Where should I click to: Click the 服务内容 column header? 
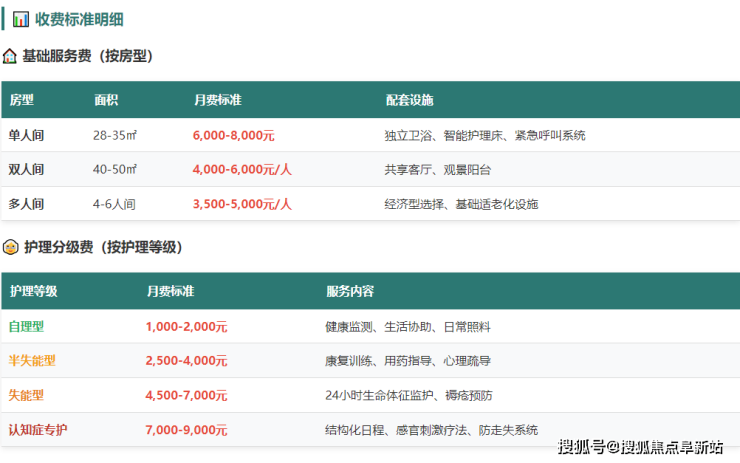pyautogui.click(x=350, y=291)
